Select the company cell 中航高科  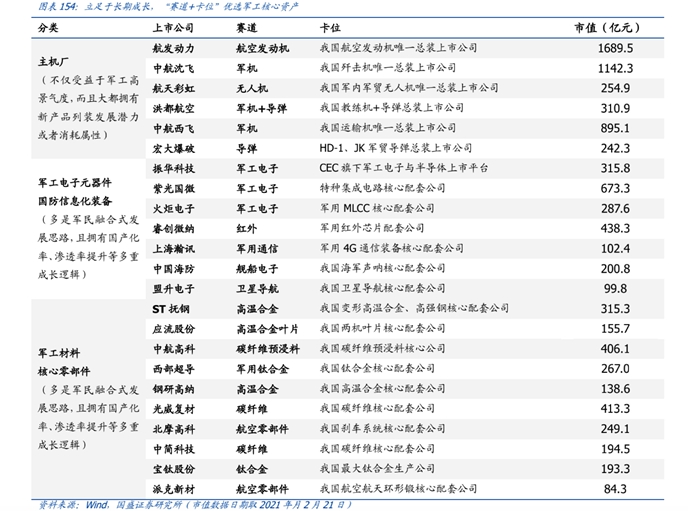click(173, 349)
